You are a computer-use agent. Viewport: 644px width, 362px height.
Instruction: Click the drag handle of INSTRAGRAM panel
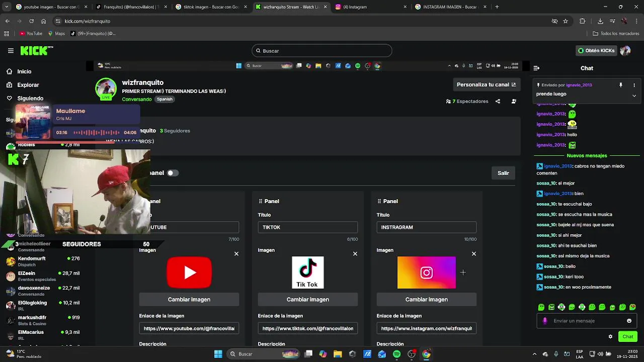(379, 201)
